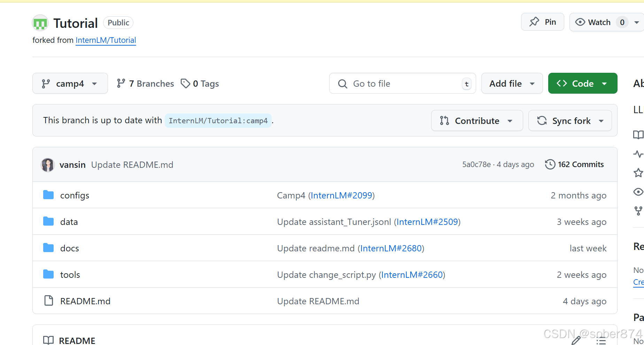Open the InternLM#2509 pull request link
The width and height of the screenshot is (644, 345).
(x=427, y=222)
